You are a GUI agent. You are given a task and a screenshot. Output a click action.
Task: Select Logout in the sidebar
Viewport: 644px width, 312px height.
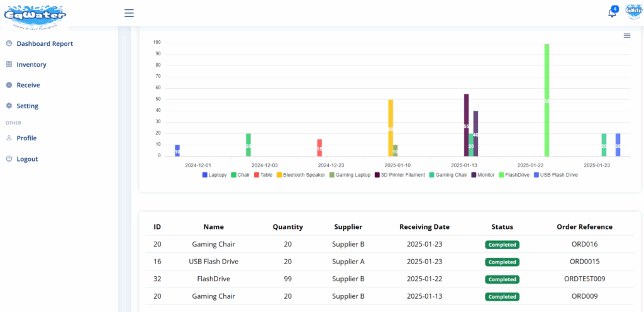(x=27, y=159)
